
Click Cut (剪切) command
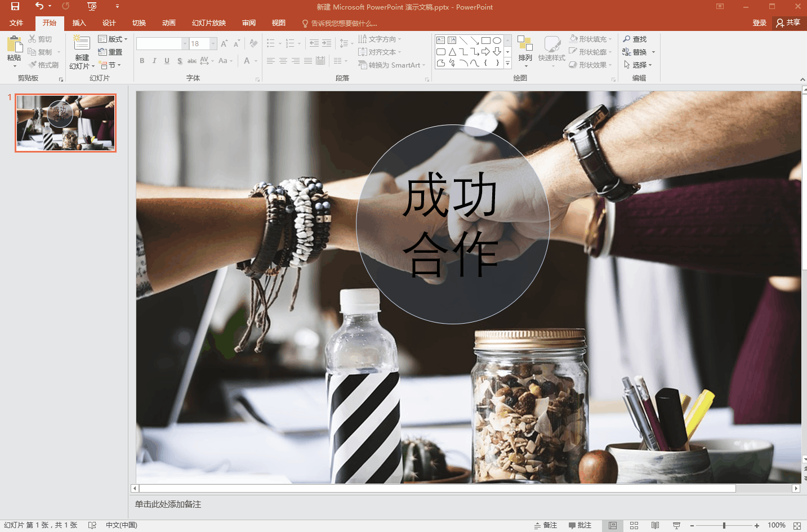coord(40,39)
